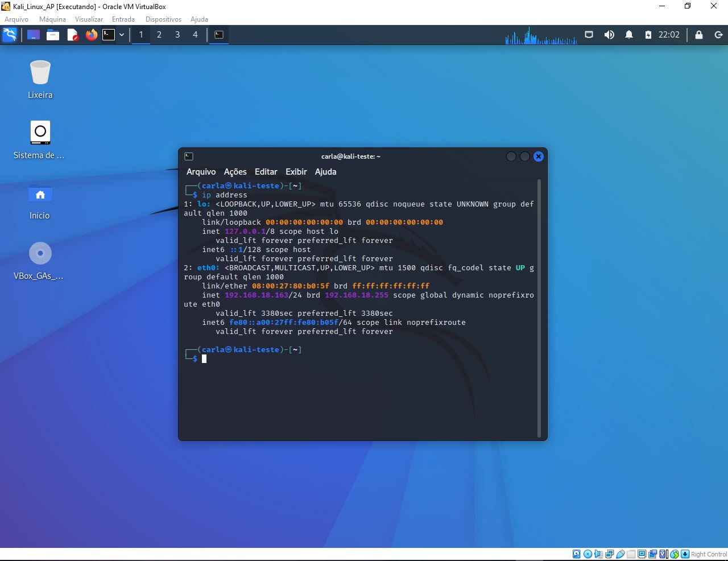The width and height of the screenshot is (728, 561).
Task: Launch terminal emulator from the panel
Action: [x=109, y=35]
